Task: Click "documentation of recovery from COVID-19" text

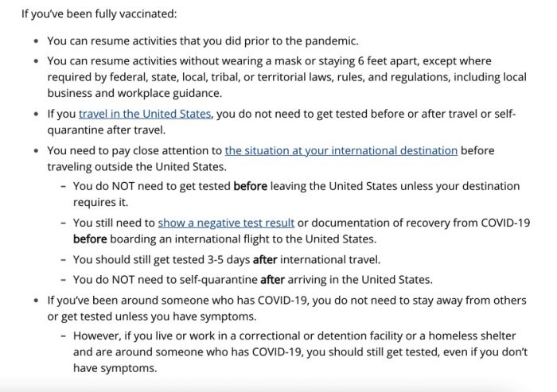Action: click(x=421, y=223)
